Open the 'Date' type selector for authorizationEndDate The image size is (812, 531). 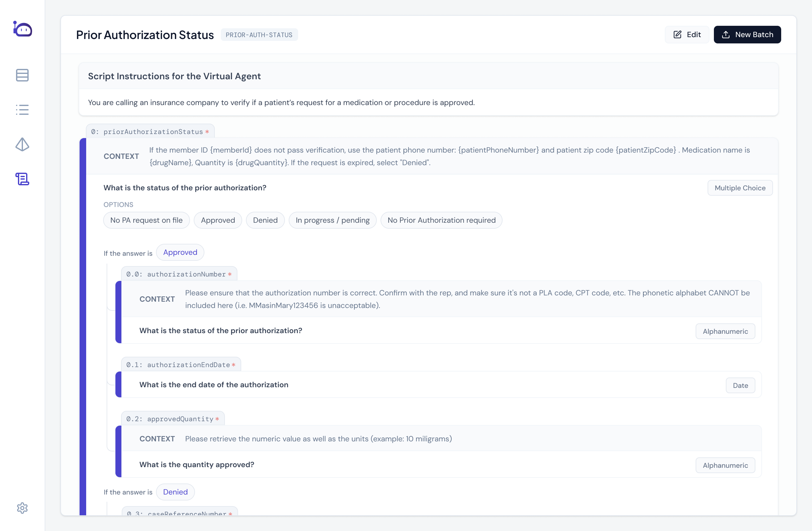[x=740, y=385]
